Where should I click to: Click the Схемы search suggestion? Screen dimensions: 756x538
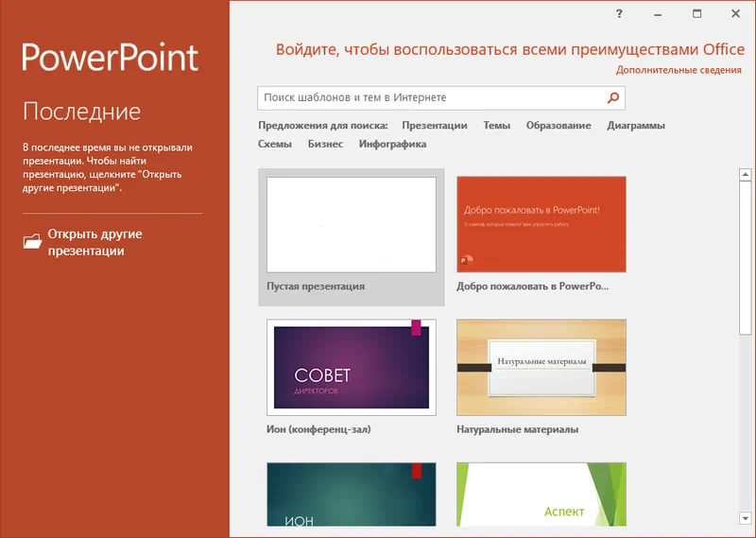[275, 144]
